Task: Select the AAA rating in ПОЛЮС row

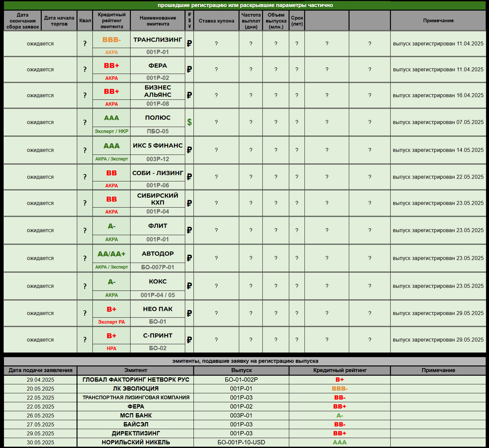Action: coord(112,118)
